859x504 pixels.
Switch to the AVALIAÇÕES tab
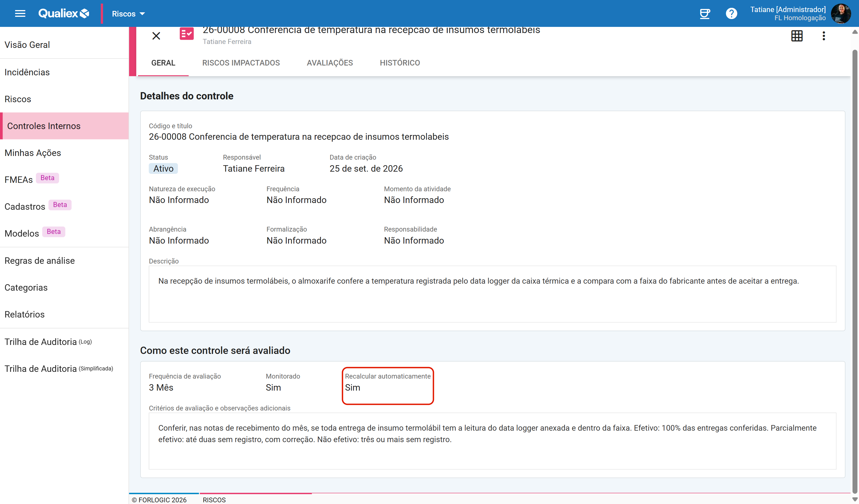(x=330, y=63)
